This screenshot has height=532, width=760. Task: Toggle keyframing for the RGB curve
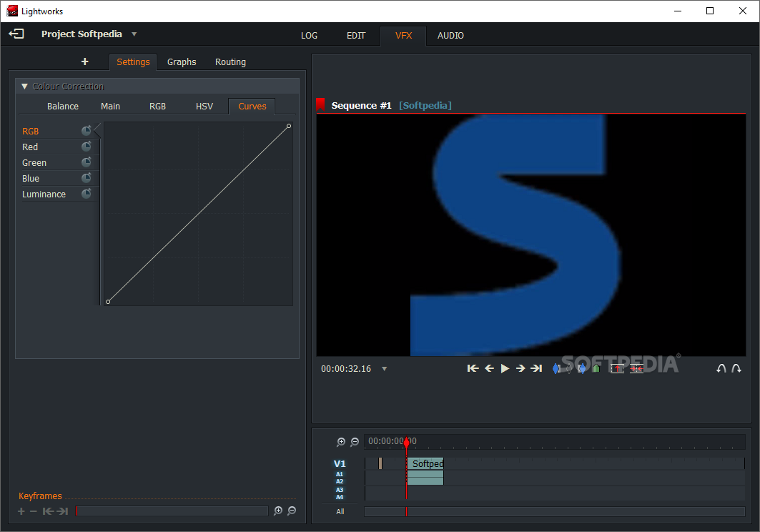click(x=87, y=130)
